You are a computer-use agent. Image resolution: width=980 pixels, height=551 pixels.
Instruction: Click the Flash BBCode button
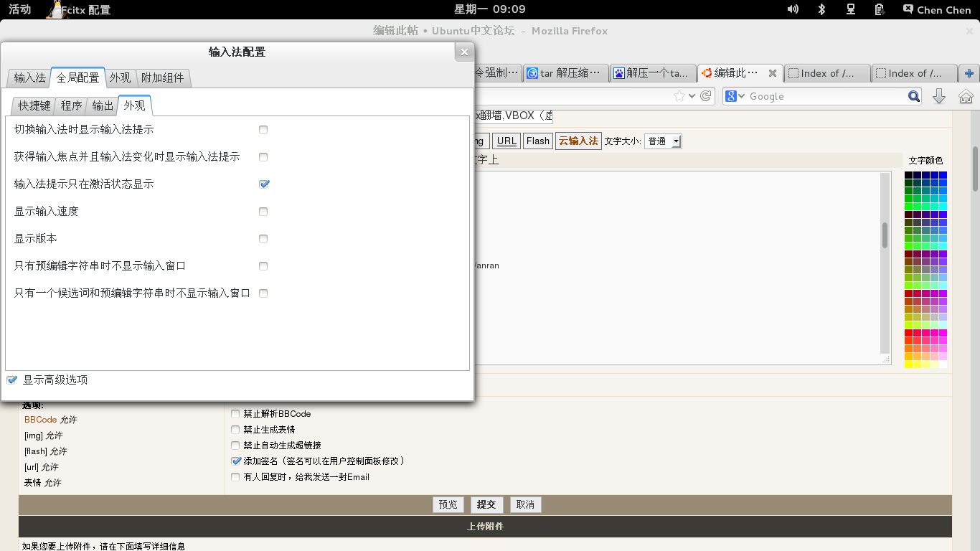(538, 141)
